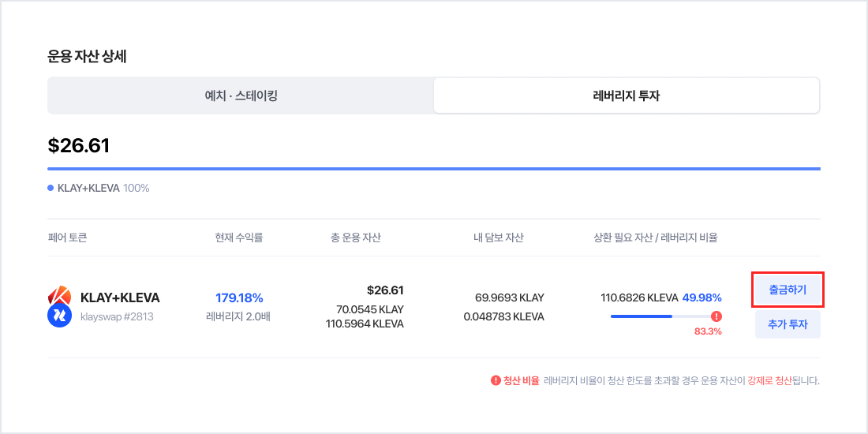This screenshot has width=868, height=434.
Task: Click the red warning icon on leverage bar
Action: (x=716, y=316)
